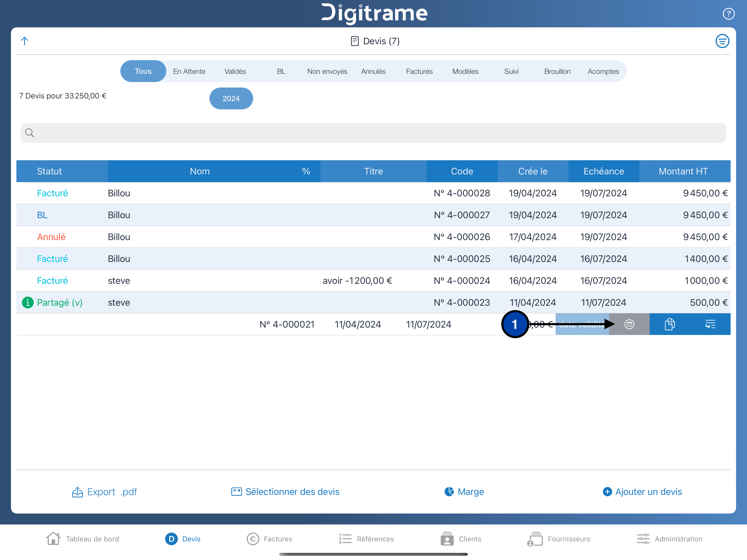Open the filter list icon

(722, 41)
